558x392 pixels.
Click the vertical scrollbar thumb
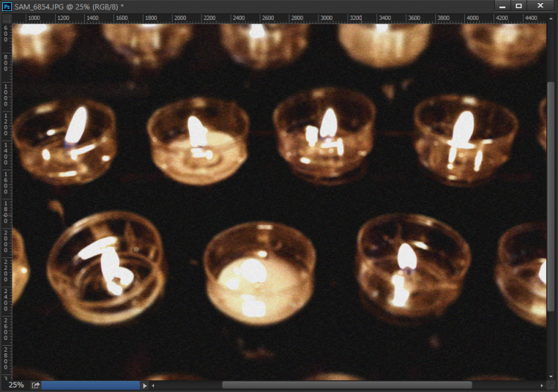click(x=551, y=196)
